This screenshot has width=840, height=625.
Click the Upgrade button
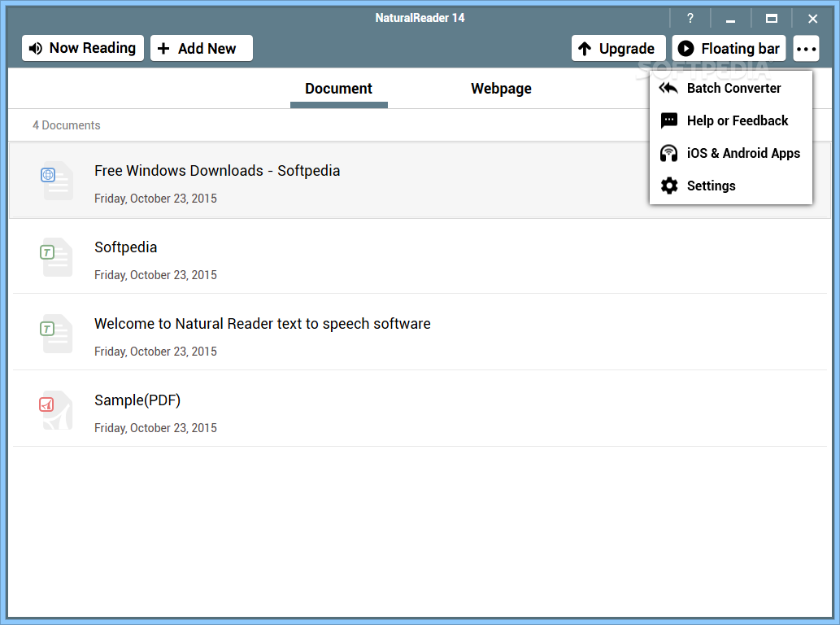click(x=618, y=48)
